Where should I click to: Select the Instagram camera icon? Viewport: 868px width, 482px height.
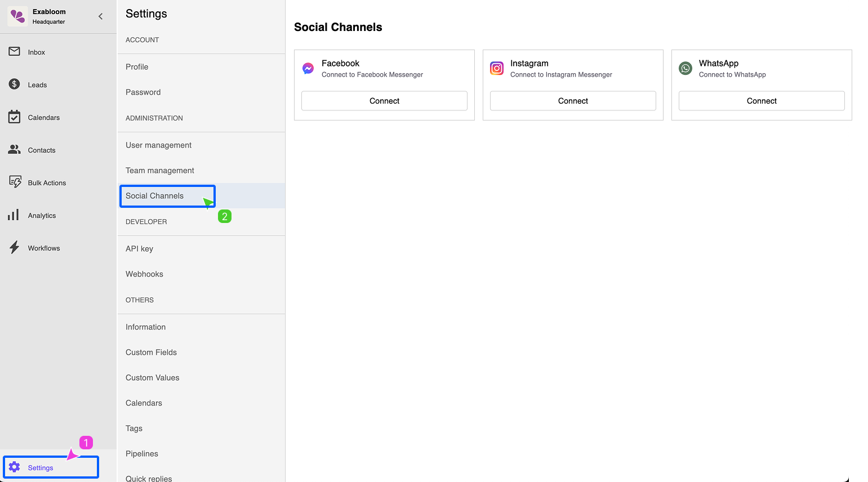tap(496, 68)
